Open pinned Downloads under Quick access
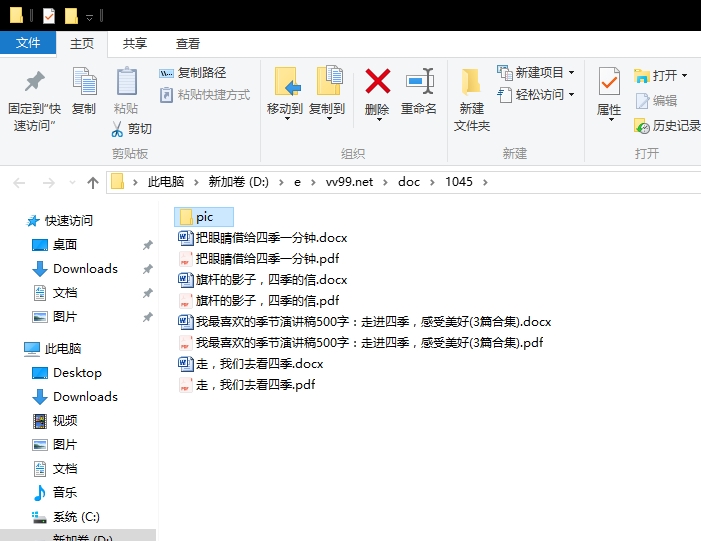The width and height of the screenshot is (701, 541). (x=75, y=269)
